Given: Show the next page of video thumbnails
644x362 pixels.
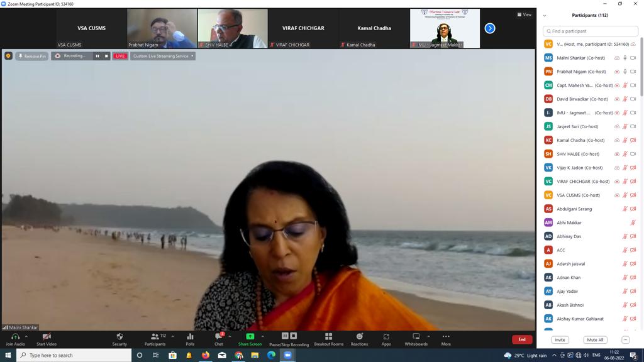Looking at the screenshot, I should coord(489,28).
